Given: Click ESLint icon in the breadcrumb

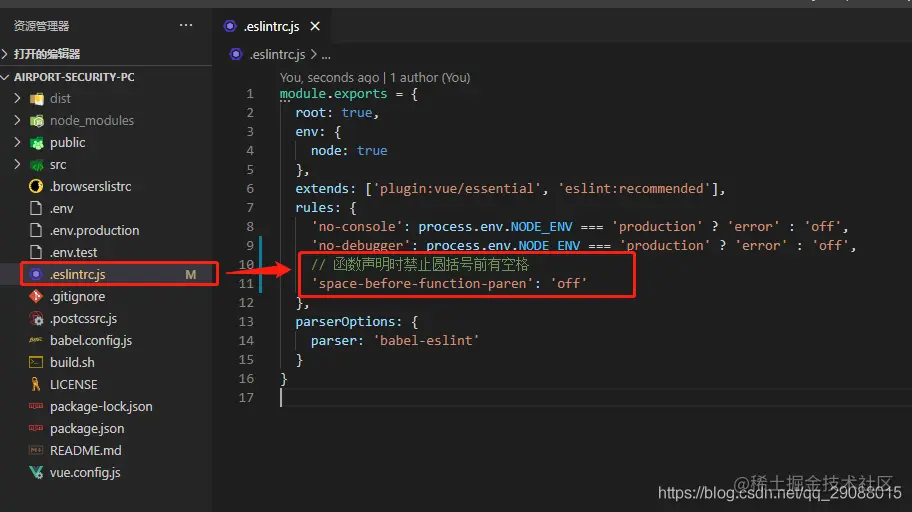Looking at the screenshot, I should pyautogui.click(x=236, y=54).
